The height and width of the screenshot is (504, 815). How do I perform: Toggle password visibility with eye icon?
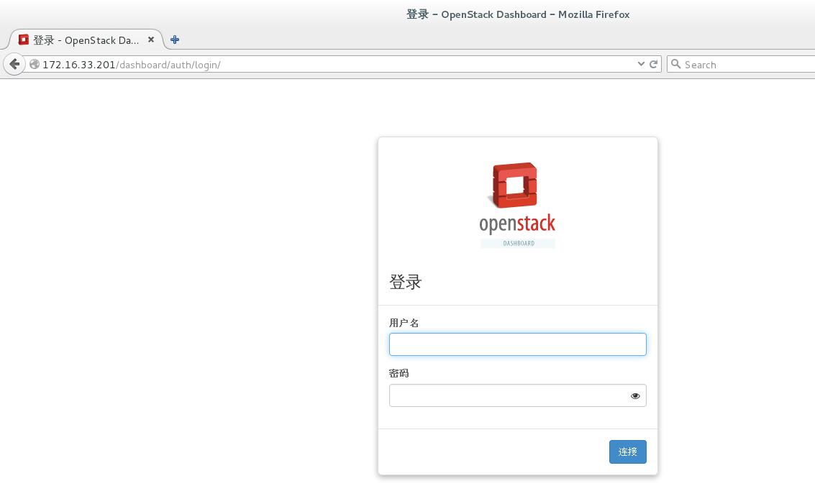click(x=635, y=395)
